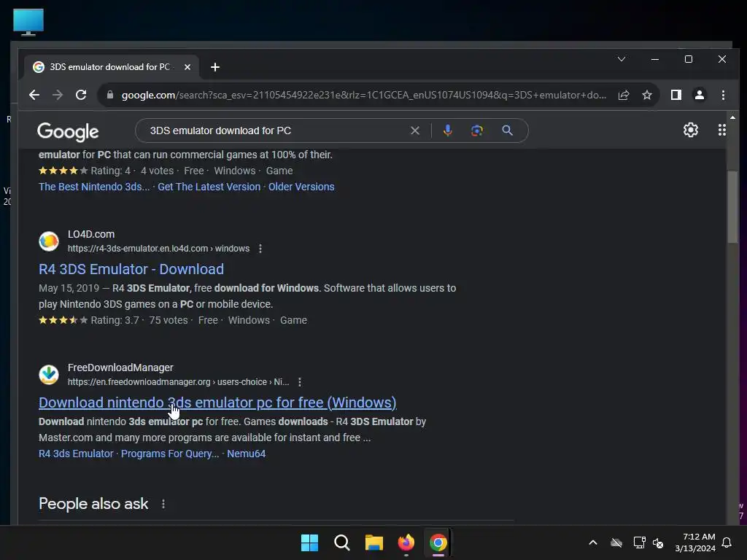Open the Chrome profile icon
747x560 pixels.
(700, 95)
